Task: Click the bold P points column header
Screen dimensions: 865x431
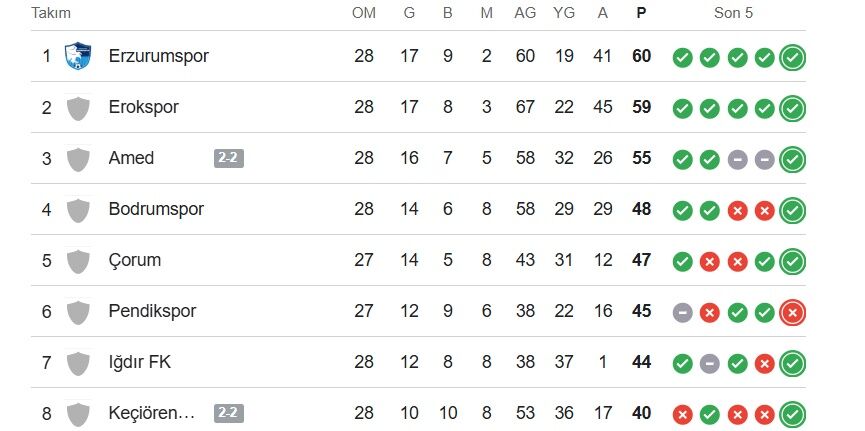Action: coord(641,14)
